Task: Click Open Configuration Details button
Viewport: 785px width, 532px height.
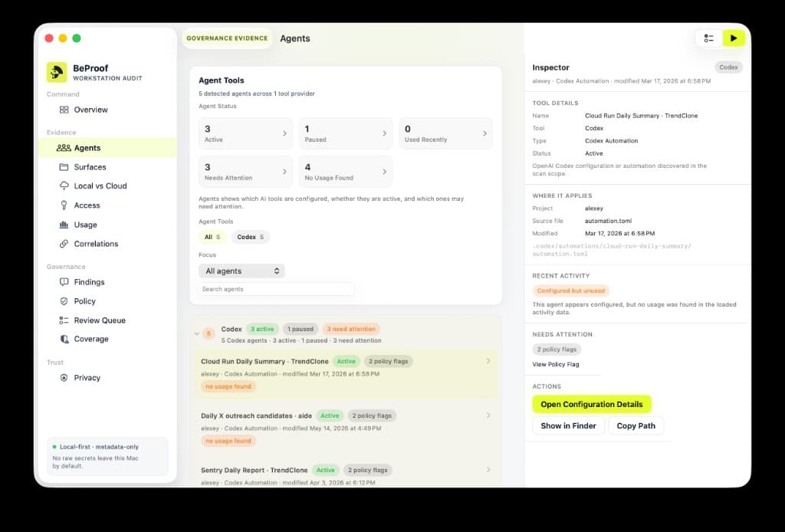Action: (x=592, y=404)
